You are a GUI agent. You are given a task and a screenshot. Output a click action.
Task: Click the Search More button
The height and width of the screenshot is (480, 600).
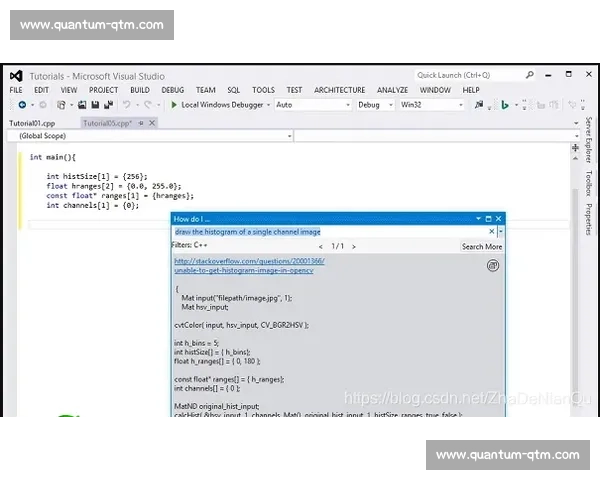click(482, 247)
